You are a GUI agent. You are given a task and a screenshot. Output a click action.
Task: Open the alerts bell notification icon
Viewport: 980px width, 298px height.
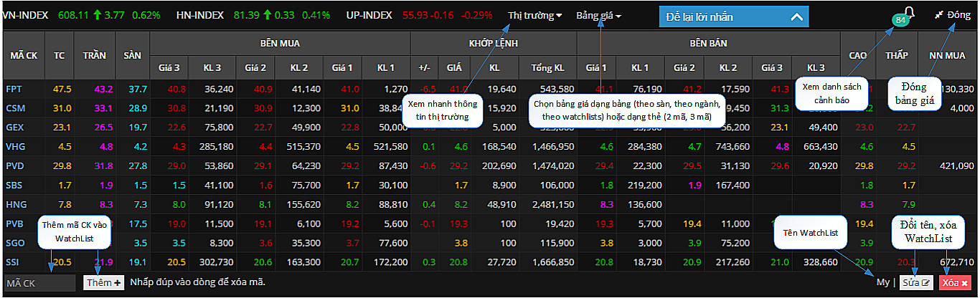tap(910, 11)
